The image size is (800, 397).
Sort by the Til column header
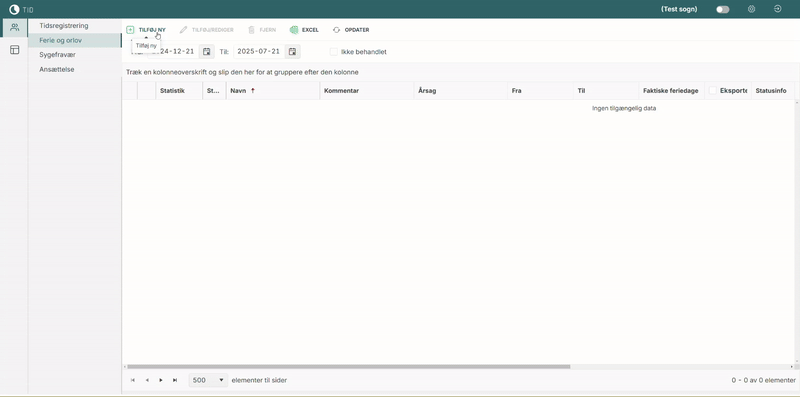(x=606, y=90)
